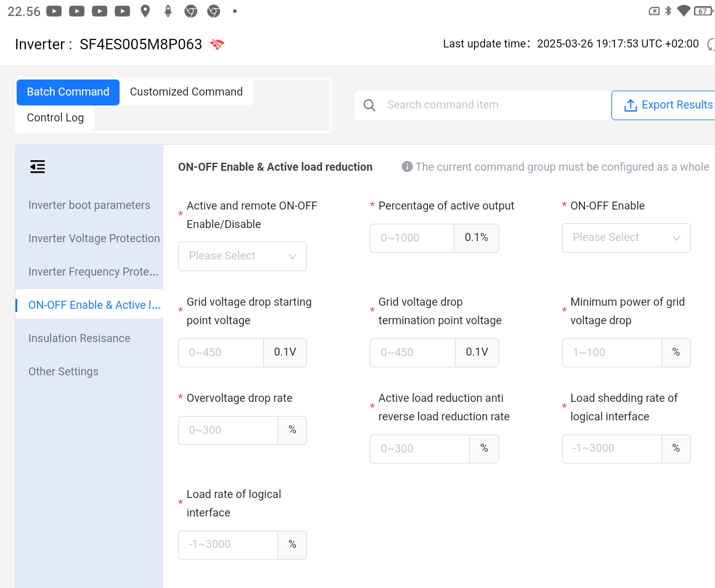715x588 pixels.
Task: Tap the battery indicator icon
Action: click(x=702, y=11)
